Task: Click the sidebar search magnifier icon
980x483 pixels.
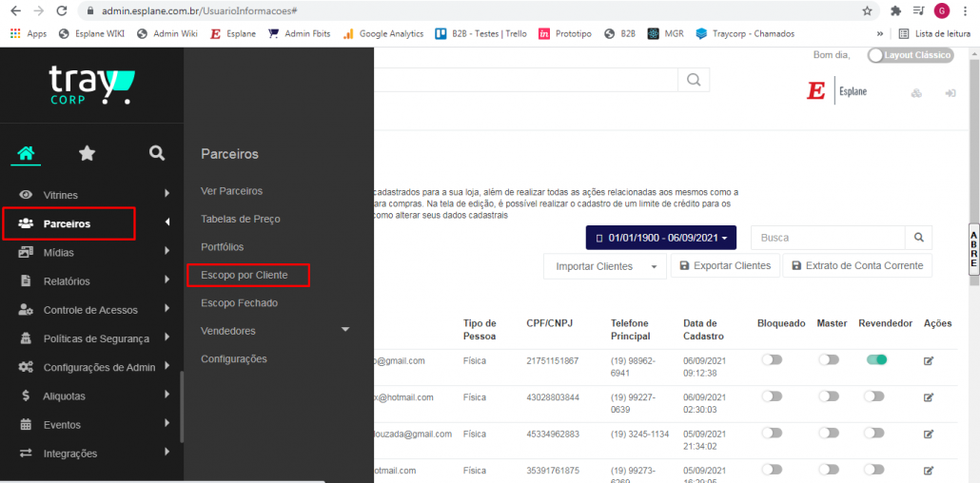Action: [157, 153]
